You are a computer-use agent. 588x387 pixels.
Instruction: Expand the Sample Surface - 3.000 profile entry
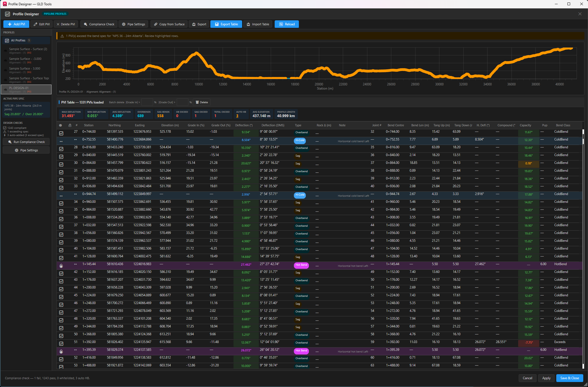5,70
